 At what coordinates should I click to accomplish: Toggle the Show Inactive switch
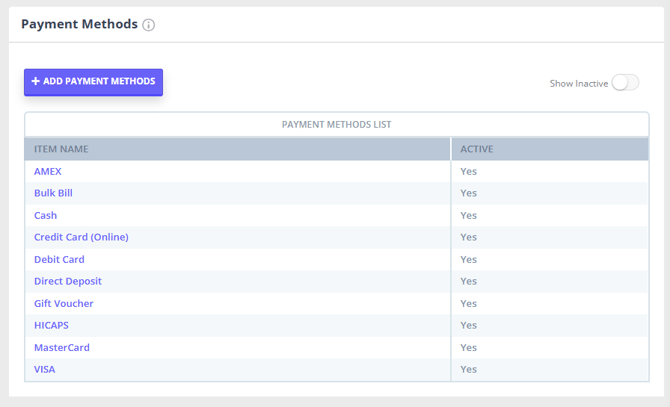pos(625,83)
